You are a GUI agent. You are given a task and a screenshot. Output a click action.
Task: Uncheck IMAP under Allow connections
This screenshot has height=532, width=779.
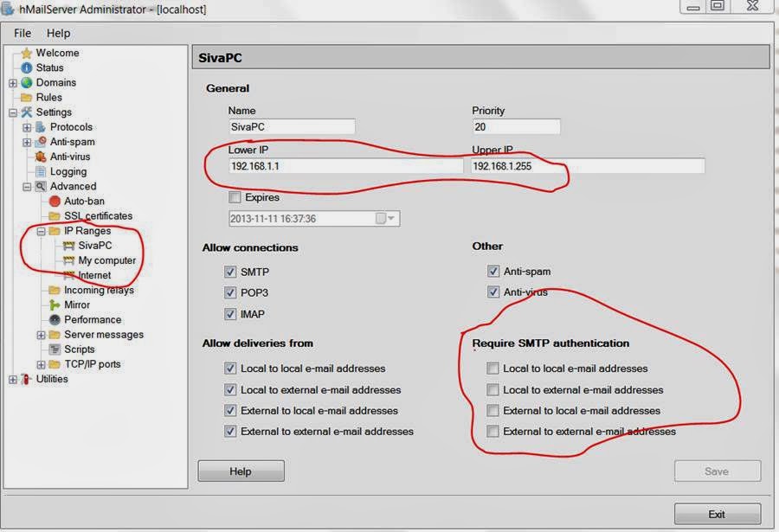(230, 314)
